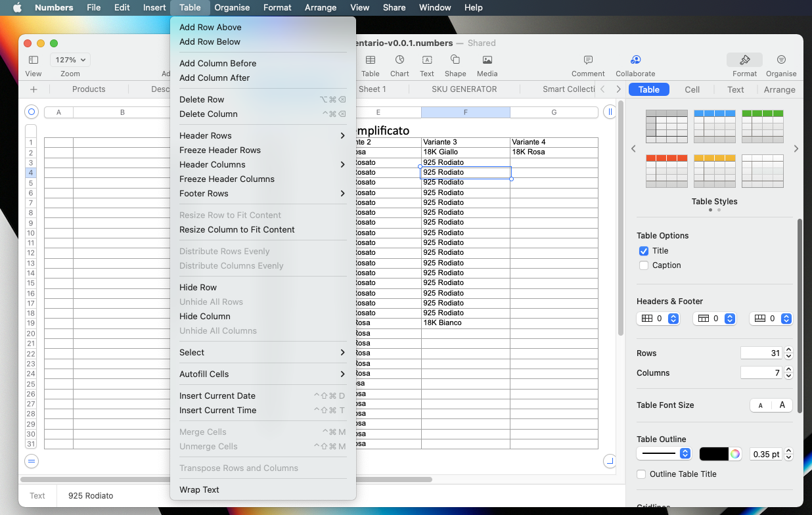This screenshot has width=812, height=515.
Task: Choose Hide Column menu item
Action: click(263, 317)
